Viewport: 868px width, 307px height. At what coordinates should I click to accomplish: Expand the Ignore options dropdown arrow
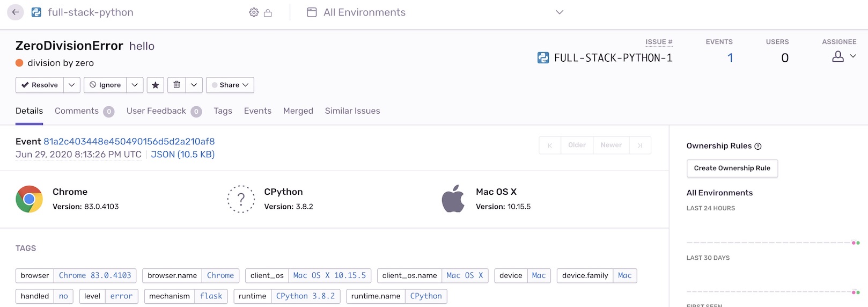coord(135,85)
